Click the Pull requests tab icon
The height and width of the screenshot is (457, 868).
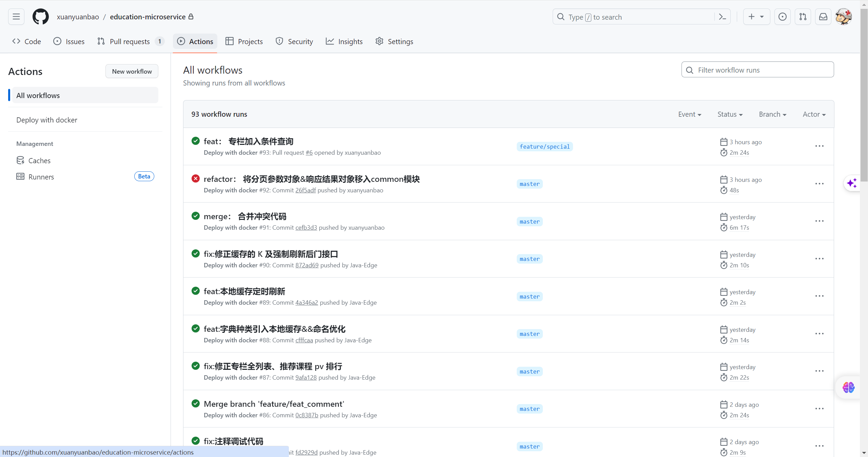coord(102,41)
